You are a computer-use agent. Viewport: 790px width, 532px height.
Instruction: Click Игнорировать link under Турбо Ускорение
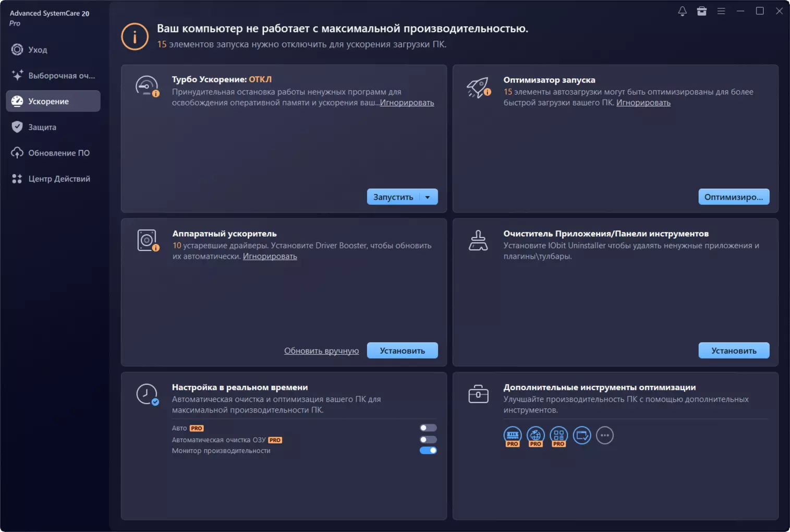coord(407,103)
